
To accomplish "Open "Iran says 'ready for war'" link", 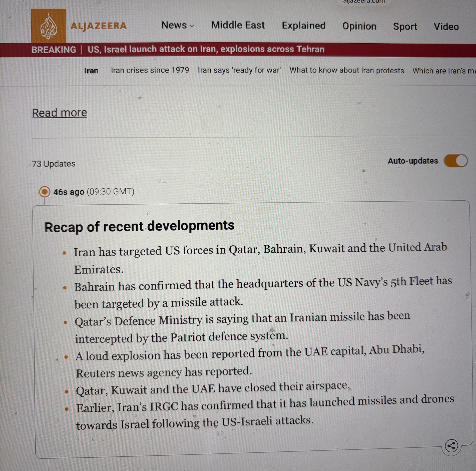I will [239, 70].
